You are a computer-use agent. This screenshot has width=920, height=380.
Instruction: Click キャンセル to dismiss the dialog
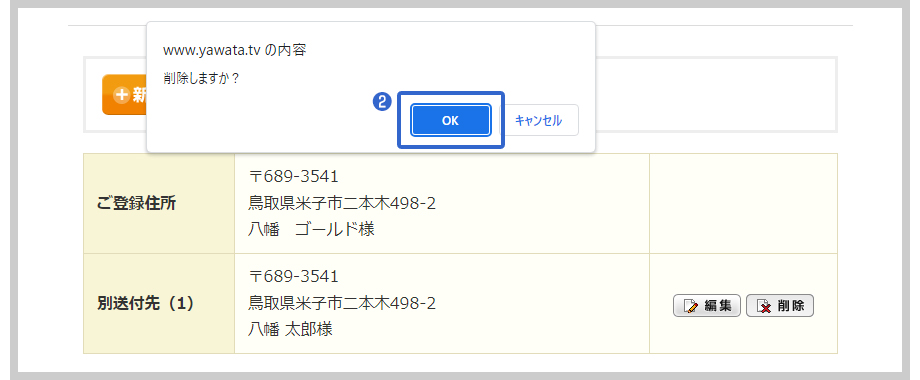pyautogui.click(x=539, y=120)
